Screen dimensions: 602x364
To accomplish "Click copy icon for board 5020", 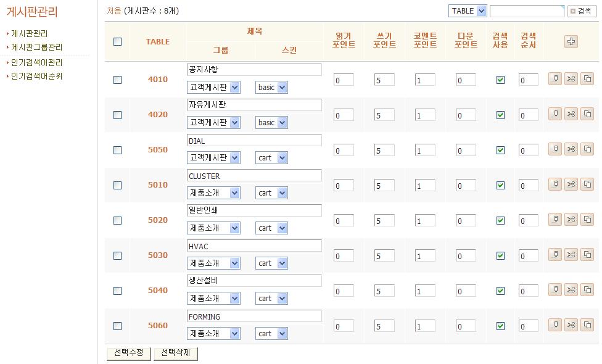I will click(x=587, y=220).
